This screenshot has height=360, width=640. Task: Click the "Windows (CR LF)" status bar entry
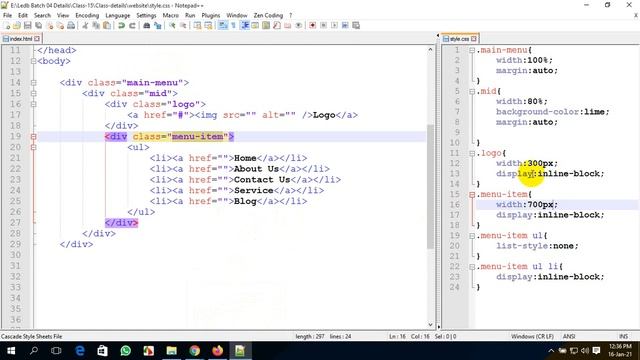pyautogui.click(x=532, y=336)
